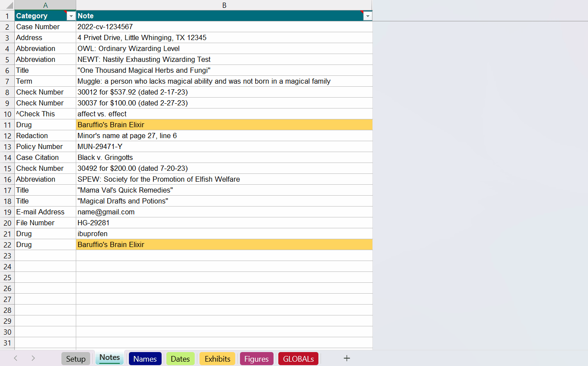Viewport: 588px width, 366px height.
Task: Switch to the GLOBALs sheet tab
Action: 298,359
